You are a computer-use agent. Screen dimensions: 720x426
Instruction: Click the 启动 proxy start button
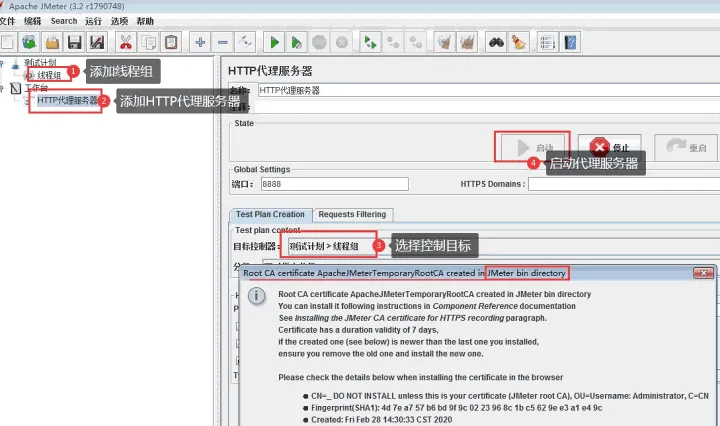pos(533,147)
